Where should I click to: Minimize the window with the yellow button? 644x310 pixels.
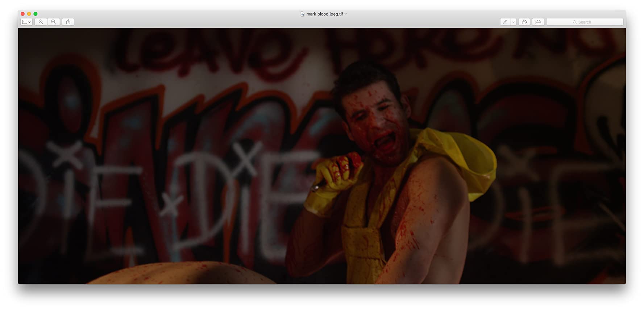pos(29,14)
